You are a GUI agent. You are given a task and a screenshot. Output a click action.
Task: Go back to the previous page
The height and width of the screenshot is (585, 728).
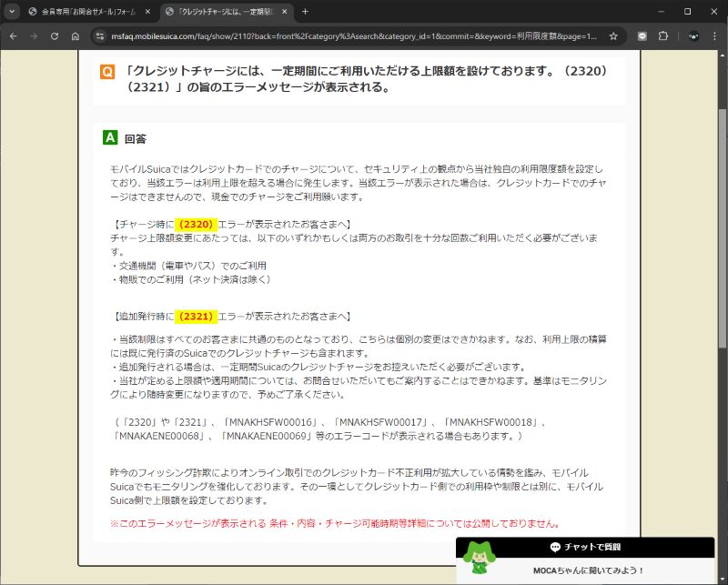click(x=13, y=36)
